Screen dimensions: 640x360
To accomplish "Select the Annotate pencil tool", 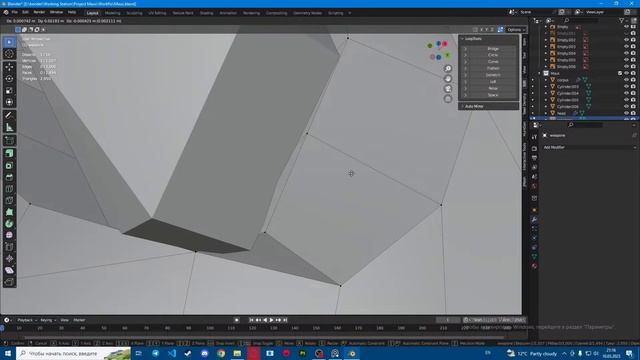I will pos(9,116).
